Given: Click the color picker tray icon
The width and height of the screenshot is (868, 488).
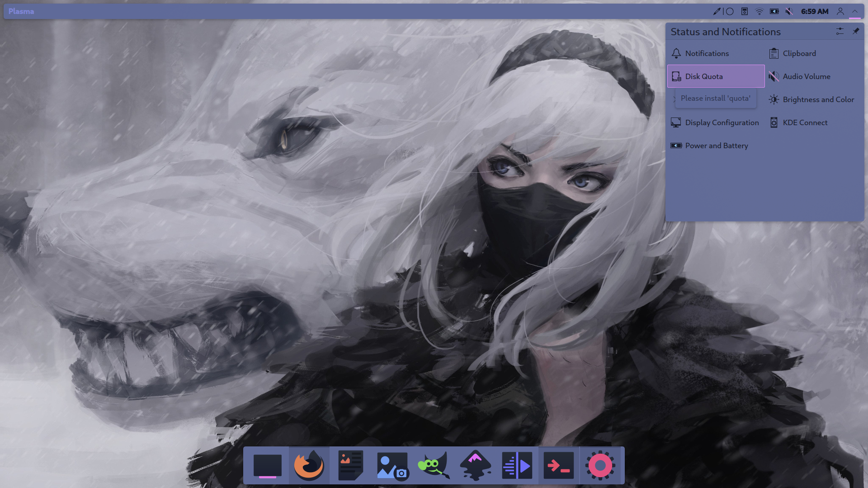Looking at the screenshot, I should click(717, 11).
